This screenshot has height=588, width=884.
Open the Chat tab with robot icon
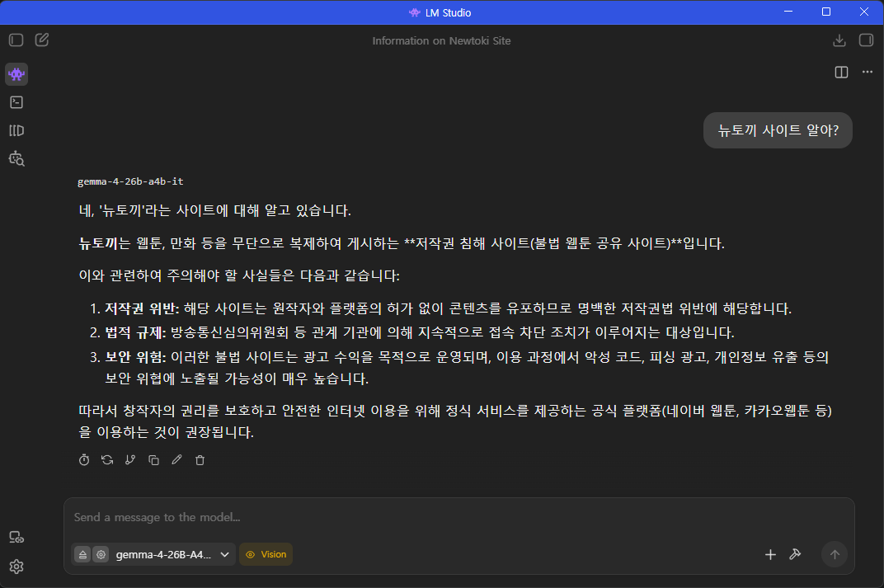(x=16, y=74)
